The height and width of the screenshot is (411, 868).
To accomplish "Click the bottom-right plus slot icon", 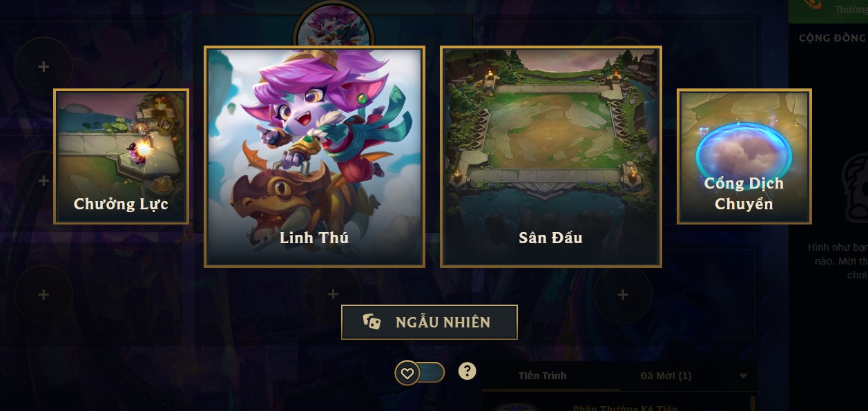I will coord(623,294).
